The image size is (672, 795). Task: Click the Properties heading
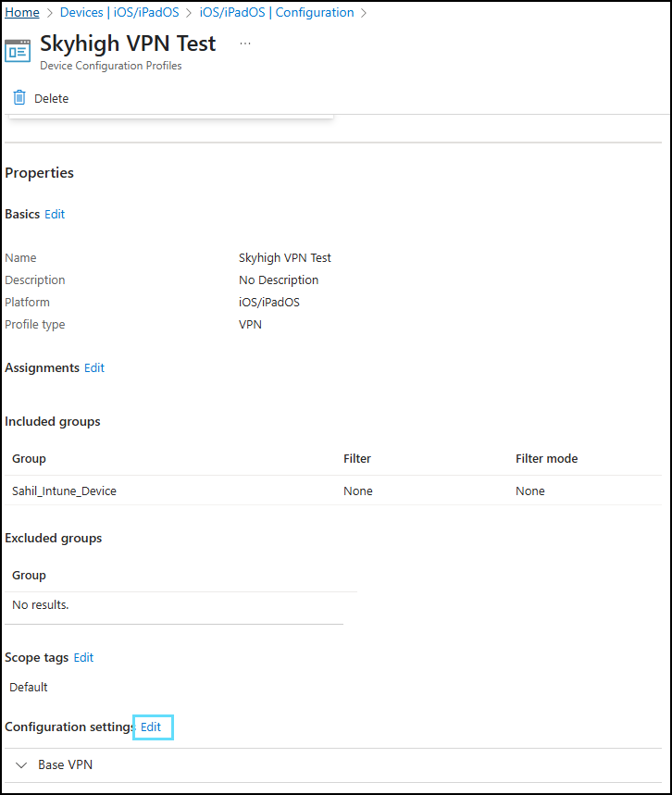click(39, 173)
